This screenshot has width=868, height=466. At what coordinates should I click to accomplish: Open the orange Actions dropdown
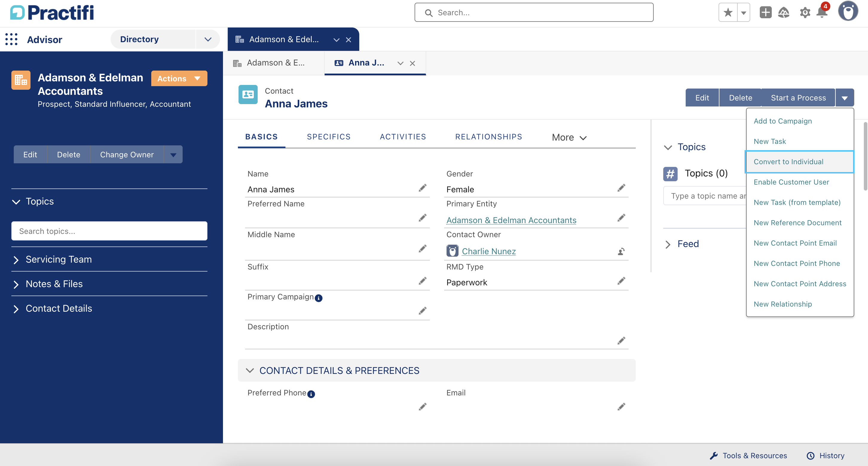(179, 79)
